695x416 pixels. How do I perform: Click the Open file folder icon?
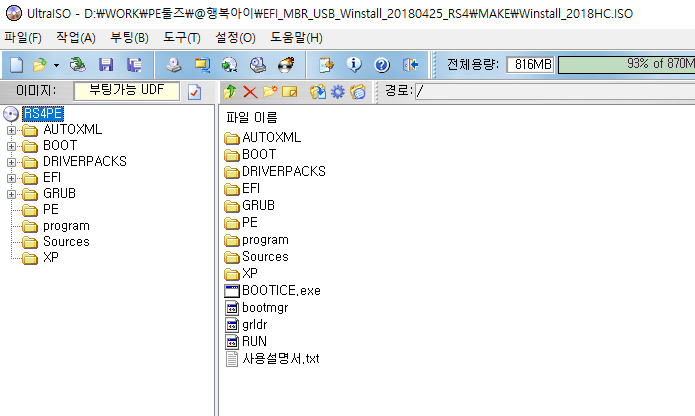40,65
